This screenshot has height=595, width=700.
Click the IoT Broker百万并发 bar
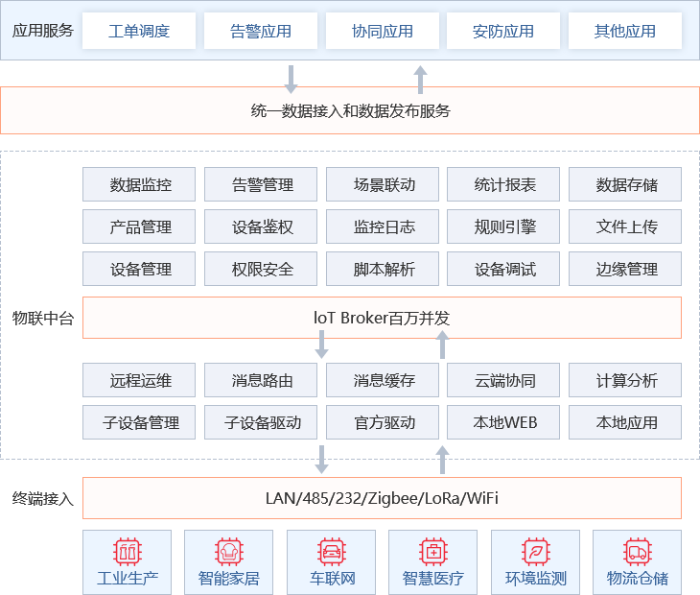click(382, 317)
